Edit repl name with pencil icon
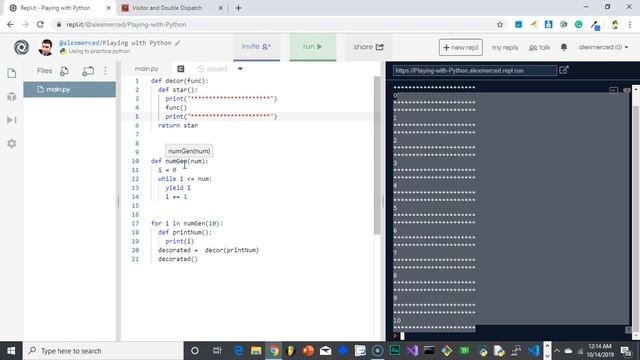This screenshot has height=360, width=640. click(x=178, y=43)
